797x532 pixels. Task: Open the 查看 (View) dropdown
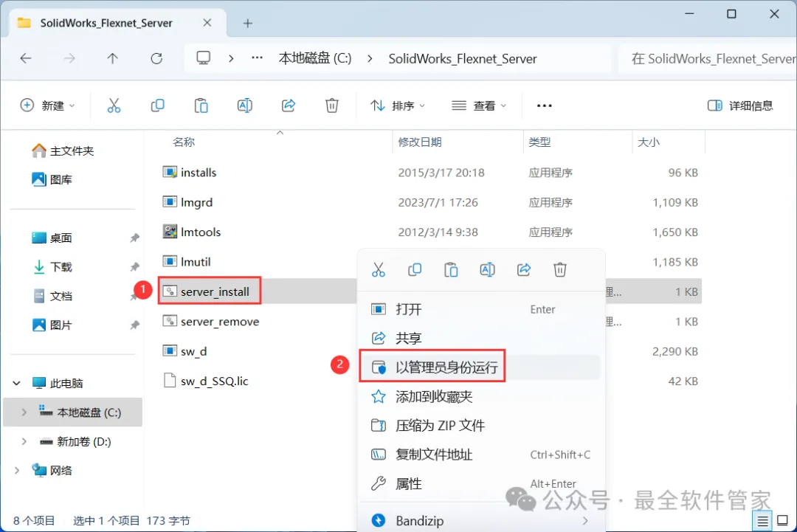click(x=480, y=106)
